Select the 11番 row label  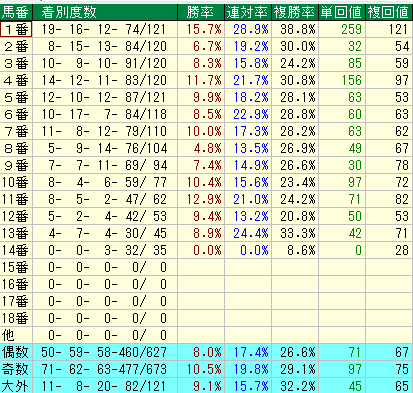[16, 199]
